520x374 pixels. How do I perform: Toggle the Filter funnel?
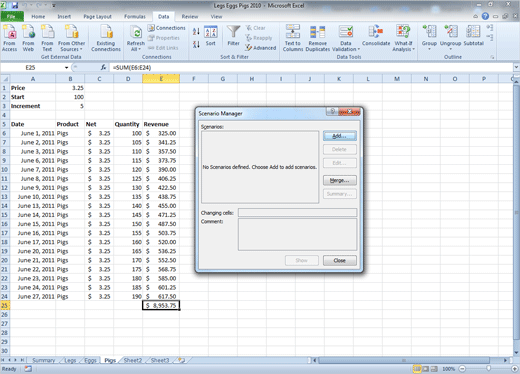[233, 36]
